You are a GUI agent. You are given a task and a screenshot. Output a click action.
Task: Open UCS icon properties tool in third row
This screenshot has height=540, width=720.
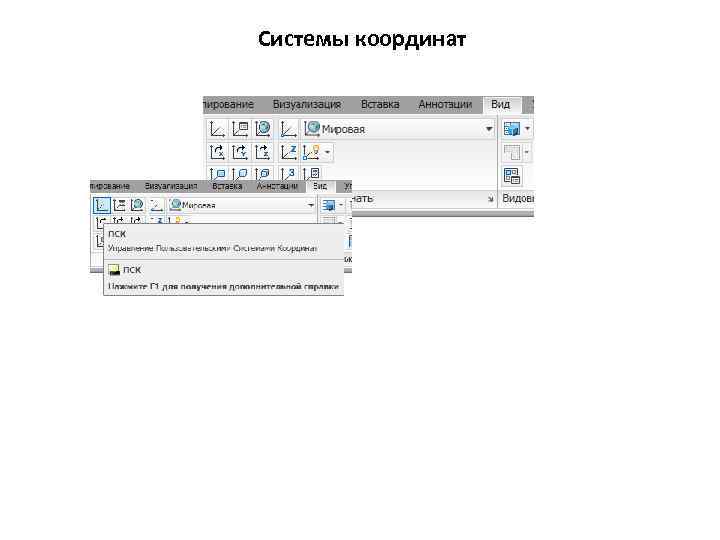click(311, 173)
